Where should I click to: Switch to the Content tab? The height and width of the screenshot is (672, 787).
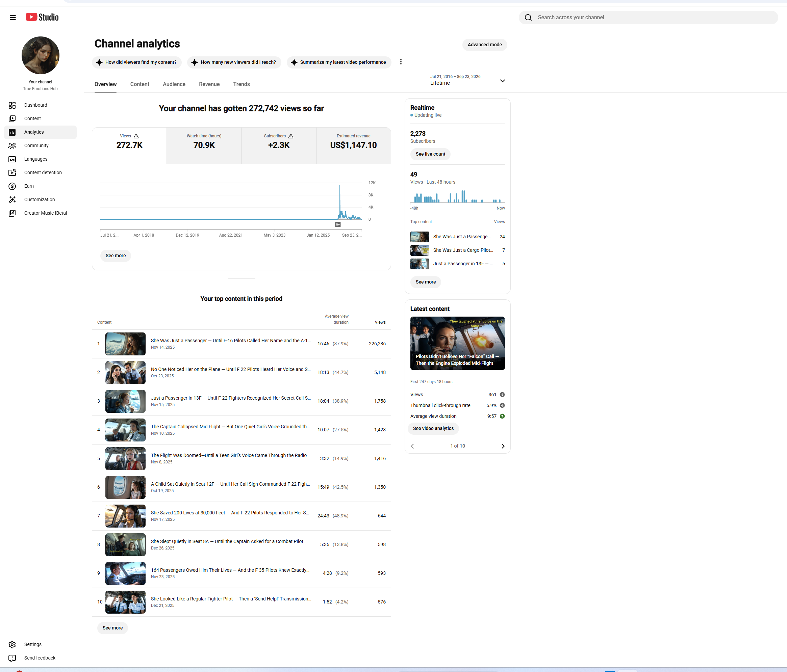click(x=140, y=84)
